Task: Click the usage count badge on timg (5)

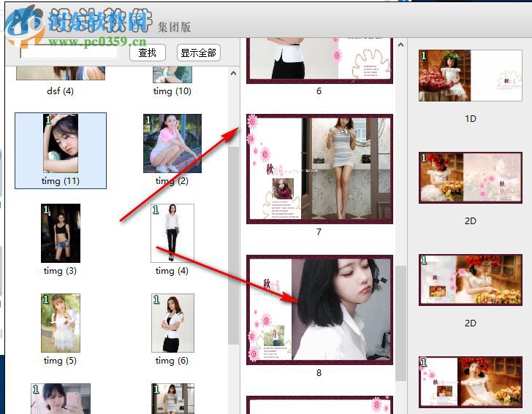Action: pos(46,299)
